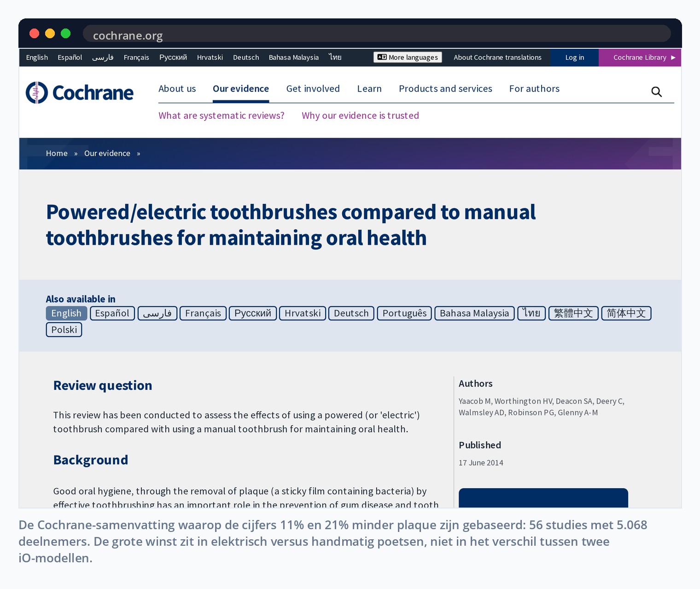This screenshot has height=589, width=700.
Task: Switch top bar language to Hrvatski
Action: pyautogui.click(x=210, y=58)
